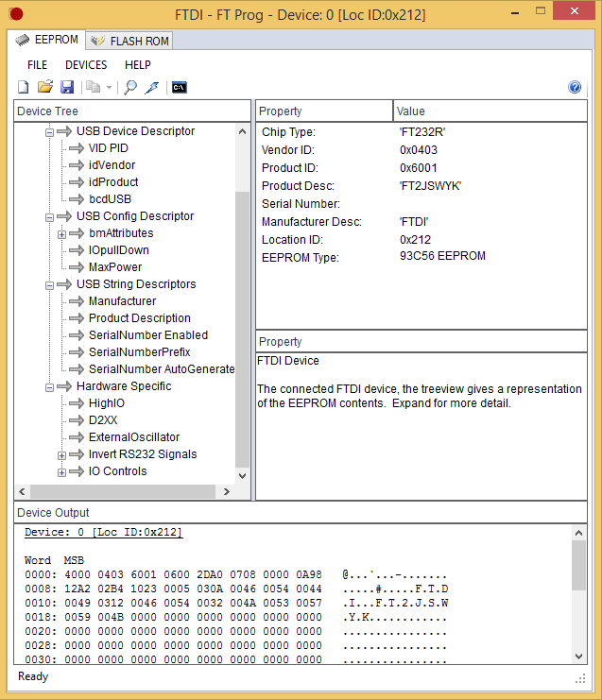Click the Property column header
Image resolution: width=602 pixels, height=700 pixels.
point(324,111)
